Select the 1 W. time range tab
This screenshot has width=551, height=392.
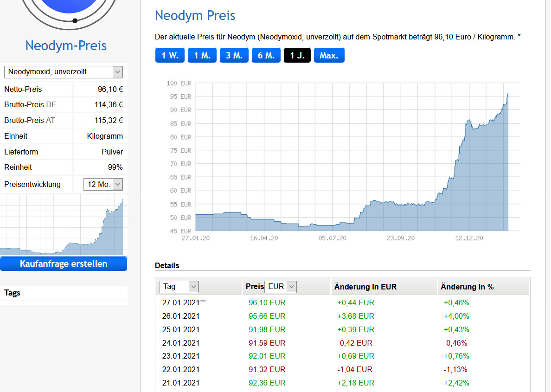click(x=170, y=55)
